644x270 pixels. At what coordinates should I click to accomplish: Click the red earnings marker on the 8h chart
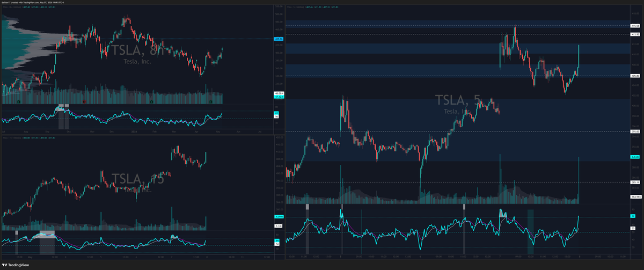point(84,101)
